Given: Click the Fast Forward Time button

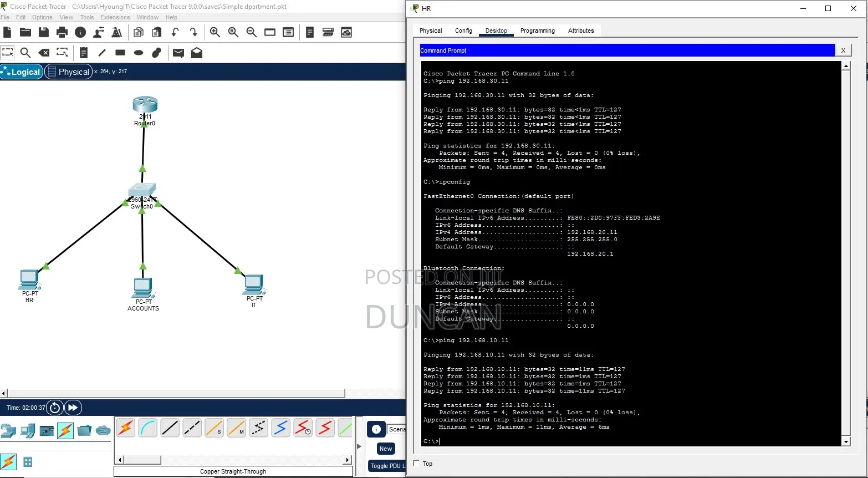Looking at the screenshot, I should pos(73,408).
